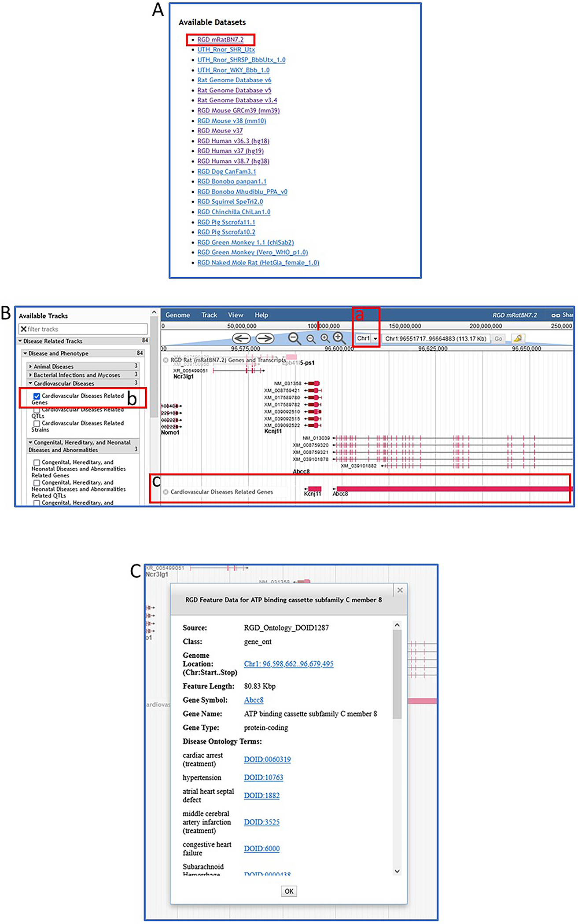Collapse the Disease and Phenotype group

pyautogui.click(x=25, y=353)
